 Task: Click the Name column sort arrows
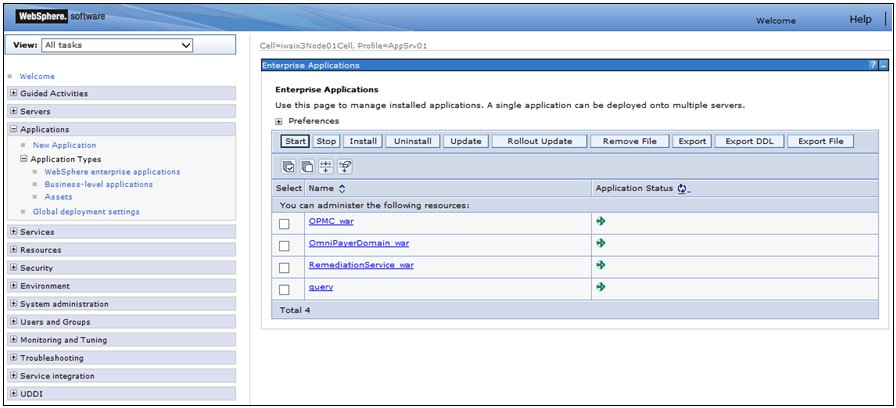[342, 188]
